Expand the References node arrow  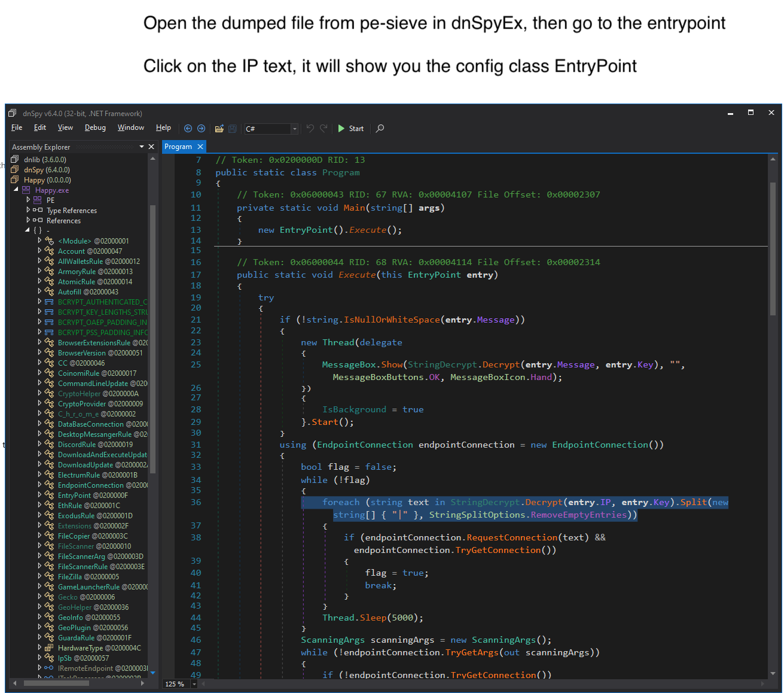pyautogui.click(x=28, y=220)
